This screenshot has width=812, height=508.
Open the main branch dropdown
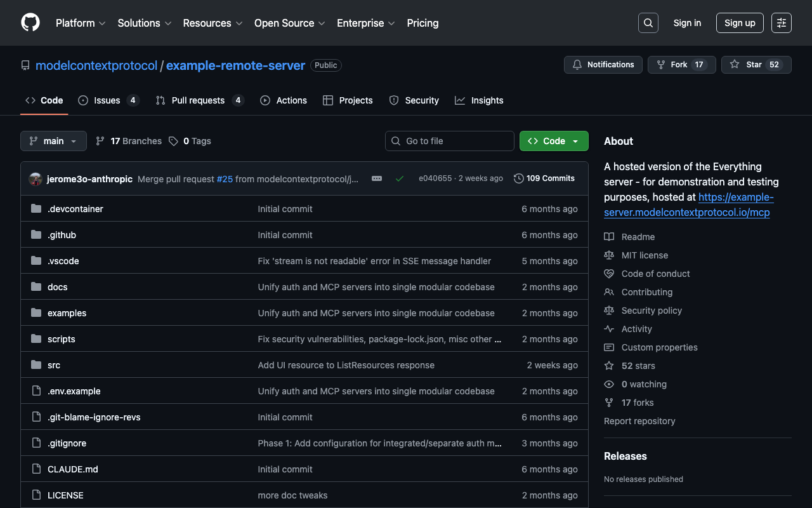tap(53, 141)
